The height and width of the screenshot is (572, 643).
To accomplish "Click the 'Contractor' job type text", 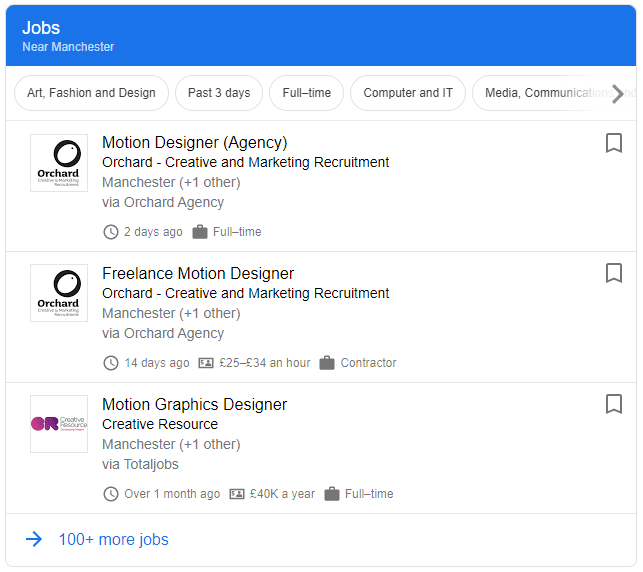I will (x=368, y=363).
